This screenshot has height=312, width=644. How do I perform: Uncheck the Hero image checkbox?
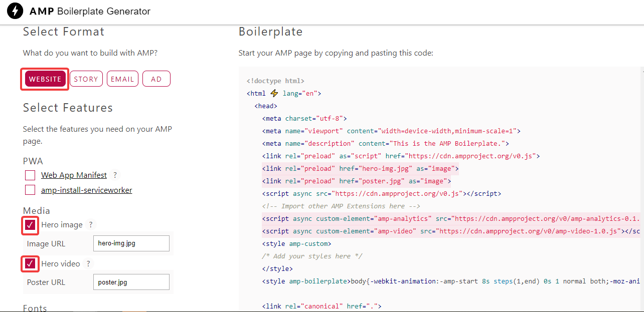tap(30, 225)
